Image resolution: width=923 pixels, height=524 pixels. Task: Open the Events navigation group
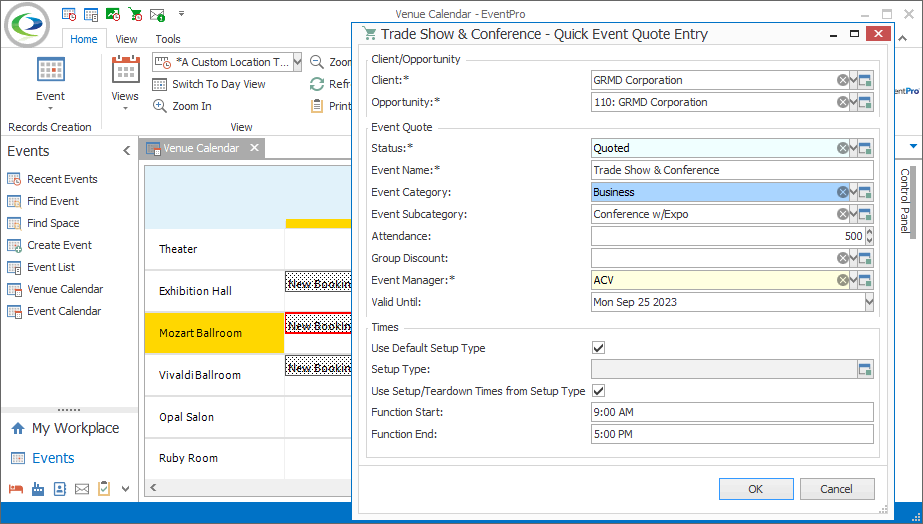(43, 458)
